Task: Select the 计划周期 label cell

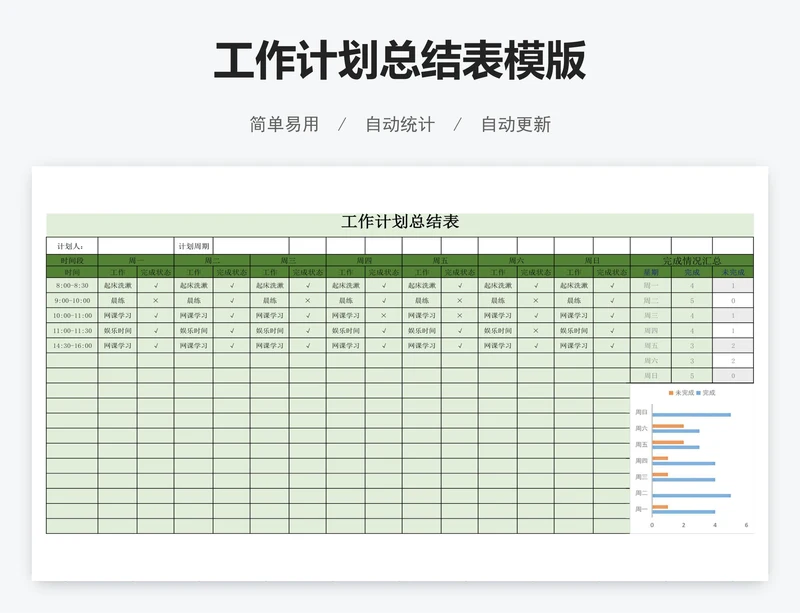Action: tap(194, 246)
